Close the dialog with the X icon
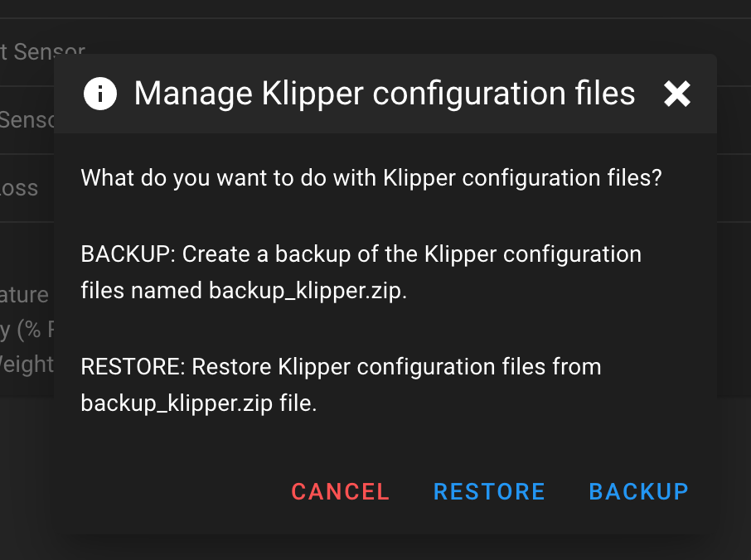Image resolution: width=751 pixels, height=560 pixels. 676,94
